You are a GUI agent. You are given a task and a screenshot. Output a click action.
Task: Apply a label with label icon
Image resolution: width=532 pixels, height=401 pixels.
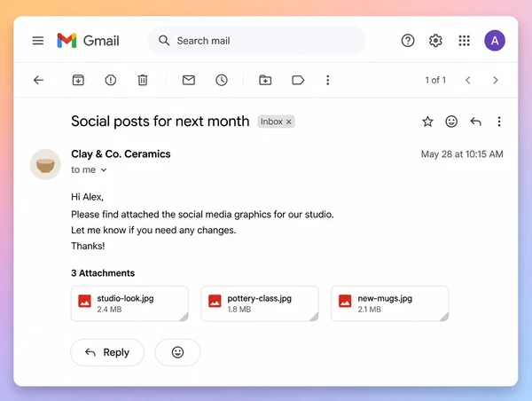coord(298,80)
